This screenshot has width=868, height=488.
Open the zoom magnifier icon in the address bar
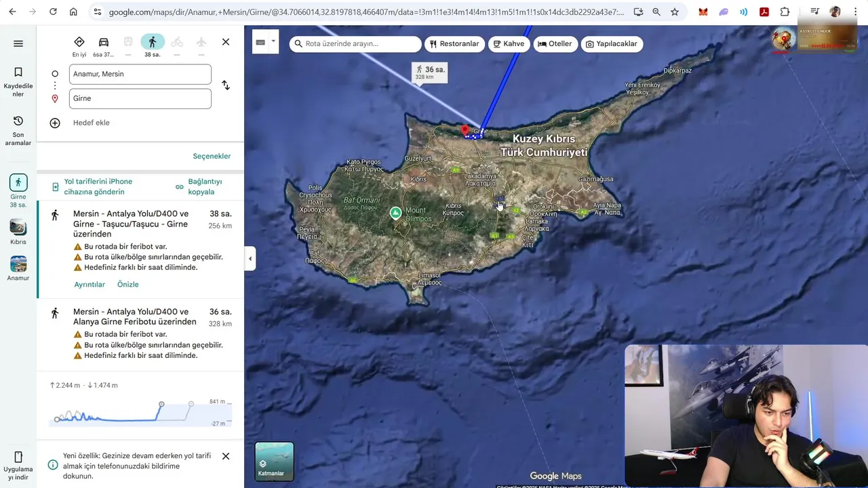pos(656,12)
